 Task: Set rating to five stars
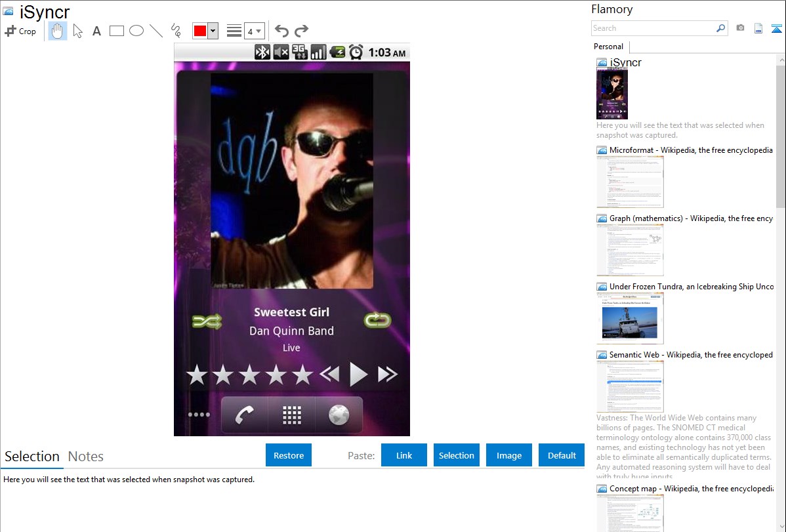(302, 375)
